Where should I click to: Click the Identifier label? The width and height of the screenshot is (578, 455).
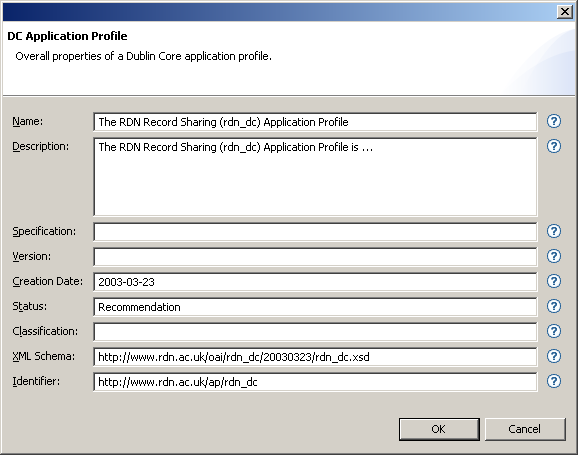36,381
